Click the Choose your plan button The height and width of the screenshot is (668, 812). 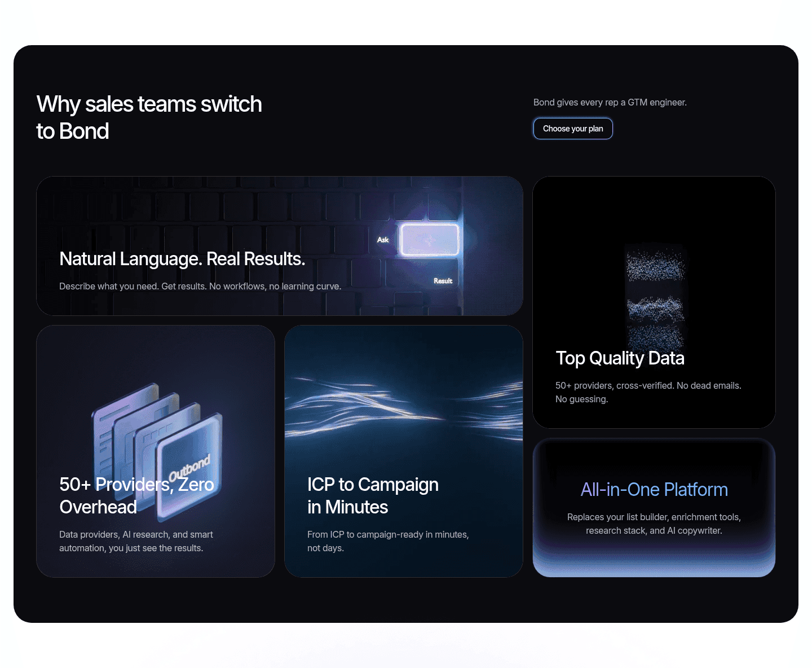point(573,129)
